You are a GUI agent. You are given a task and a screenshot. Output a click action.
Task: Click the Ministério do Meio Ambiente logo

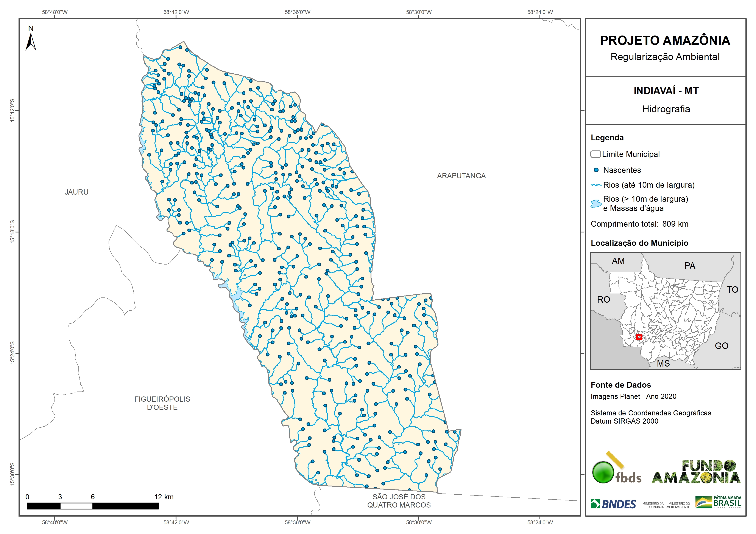point(678,505)
